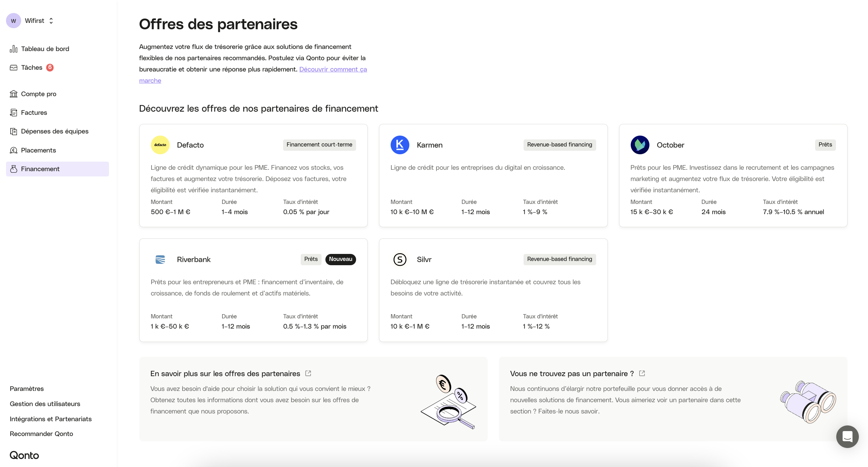Open Paramètres

click(x=27, y=389)
